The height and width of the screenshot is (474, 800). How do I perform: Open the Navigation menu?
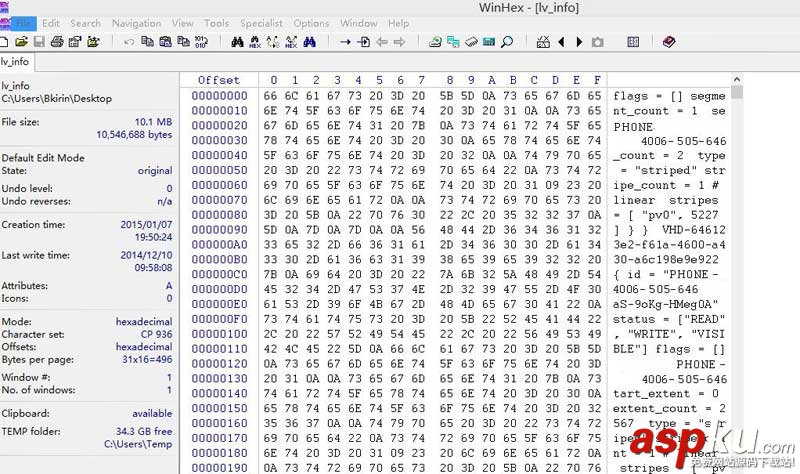(136, 23)
